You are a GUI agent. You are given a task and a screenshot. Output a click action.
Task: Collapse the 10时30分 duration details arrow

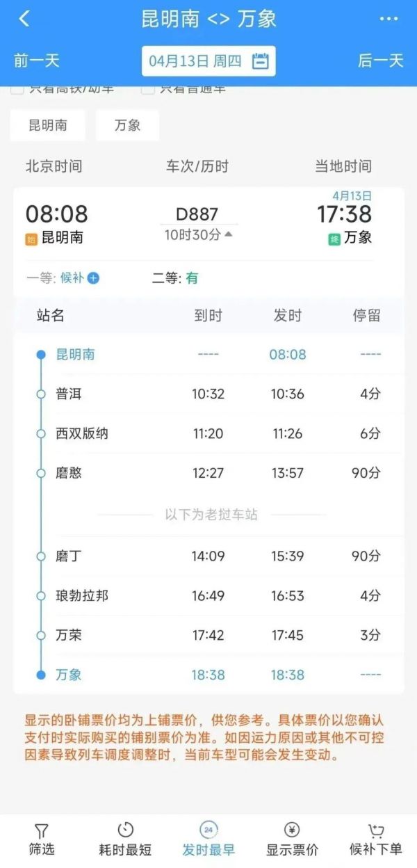pos(227,235)
